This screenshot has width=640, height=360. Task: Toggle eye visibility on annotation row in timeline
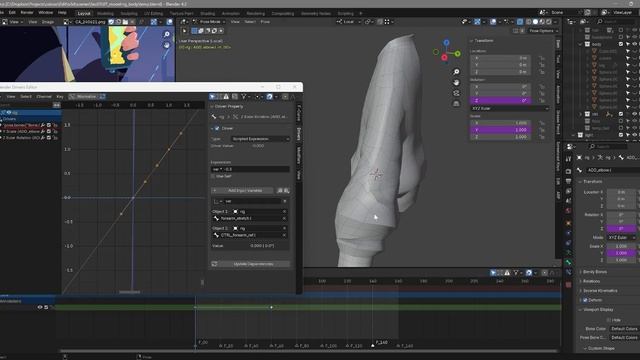point(40,307)
